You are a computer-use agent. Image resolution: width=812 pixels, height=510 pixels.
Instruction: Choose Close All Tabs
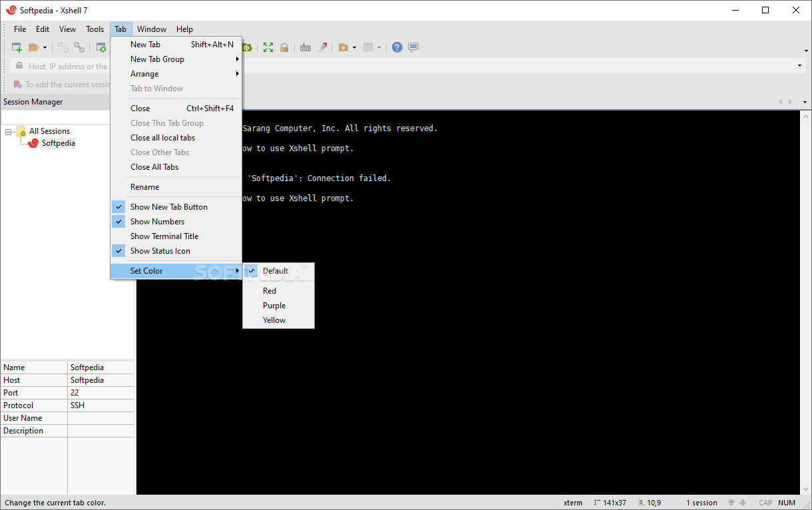pos(176,167)
